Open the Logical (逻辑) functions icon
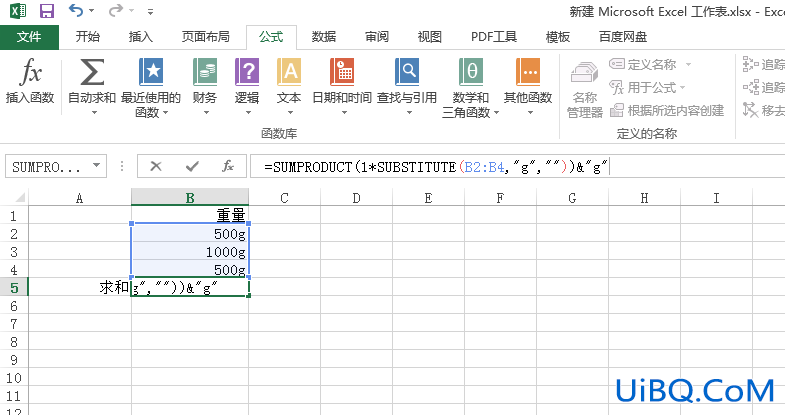 pos(247,72)
